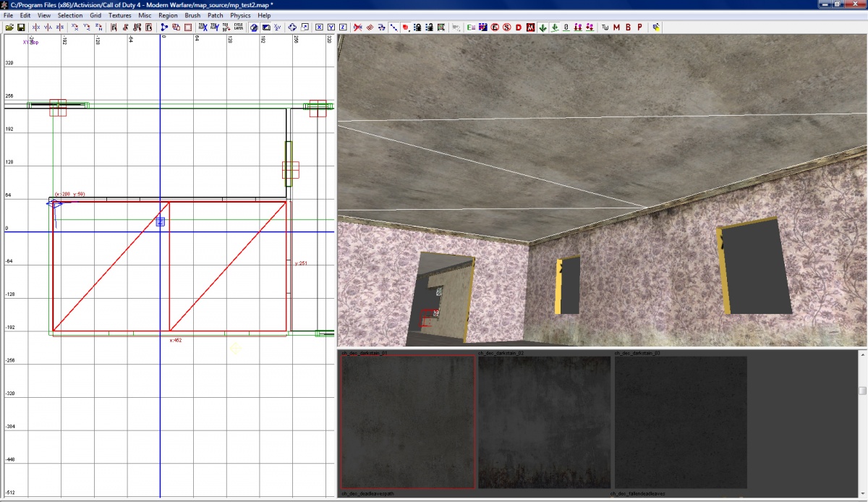Screen dimensions: 868x502
Task: Rotate the selection around the Z axis
Action: click(x=98, y=27)
